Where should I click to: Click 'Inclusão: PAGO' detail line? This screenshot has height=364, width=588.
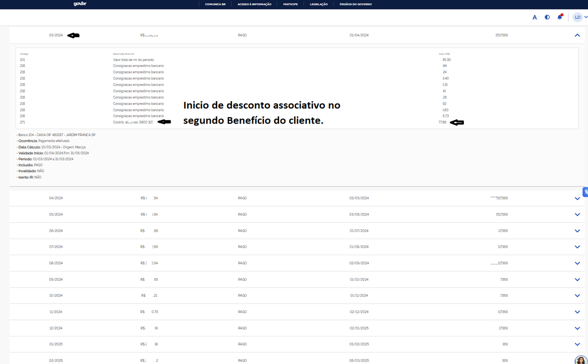pos(30,165)
